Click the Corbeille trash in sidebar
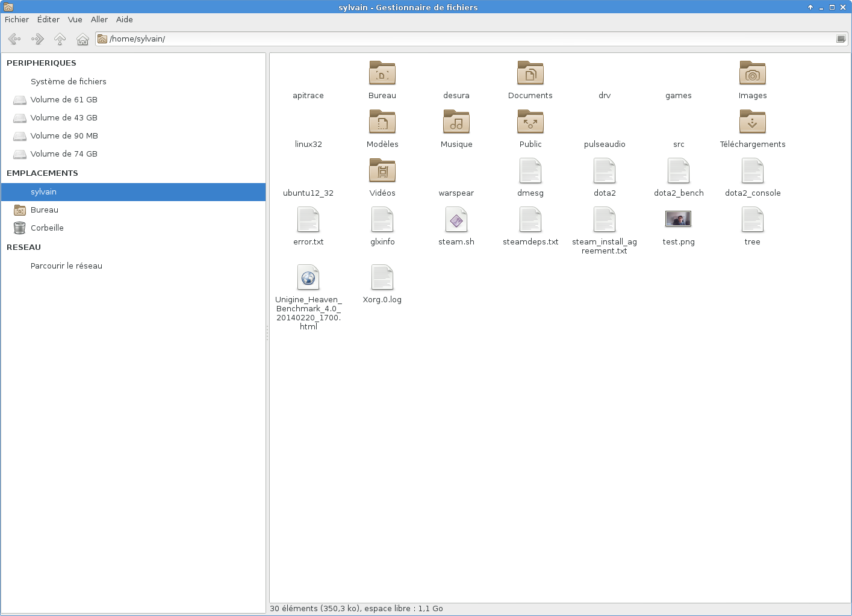The height and width of the screenshot is (616, 852). point(46,228)
